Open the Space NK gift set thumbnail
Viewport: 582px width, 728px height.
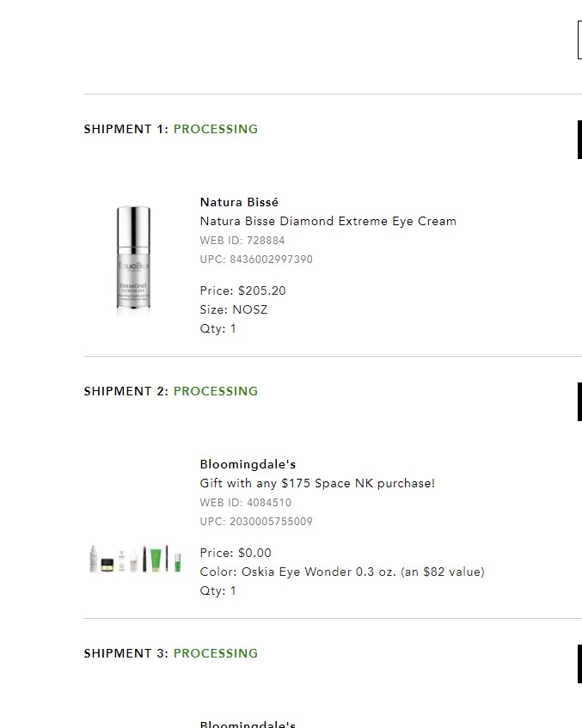click(136, 560)
